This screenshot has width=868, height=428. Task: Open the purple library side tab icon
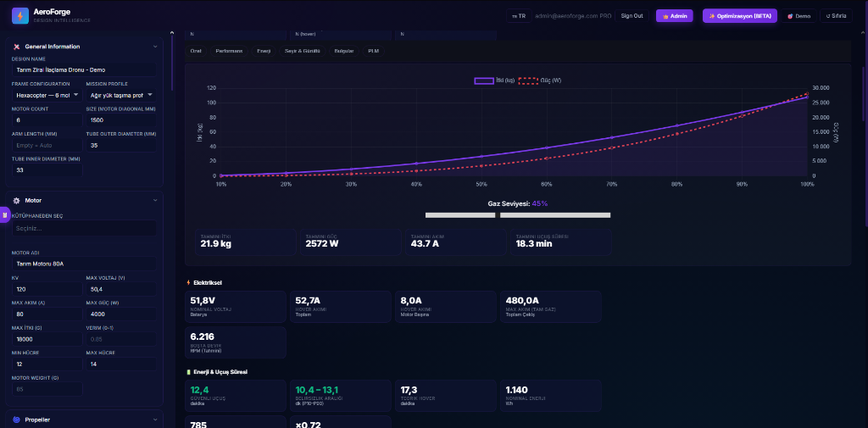pyautogui.click(x=4, y=214)
